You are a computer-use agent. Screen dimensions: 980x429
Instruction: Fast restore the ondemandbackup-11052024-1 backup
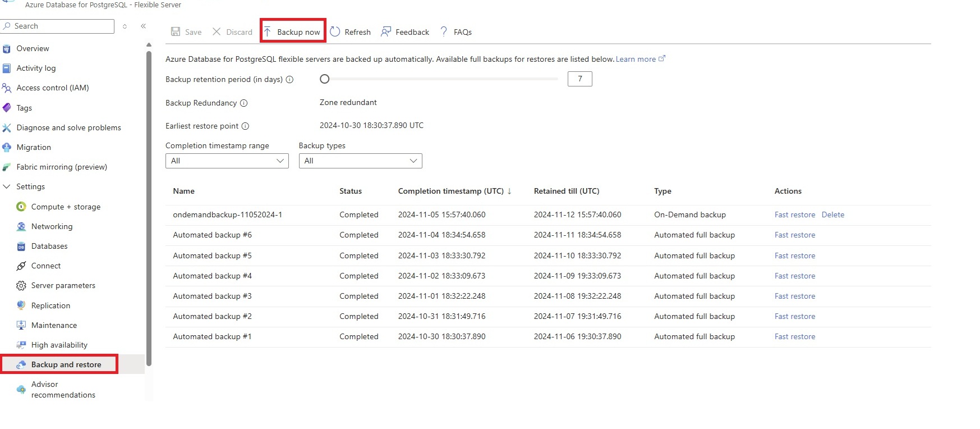(x=795, y=215)
